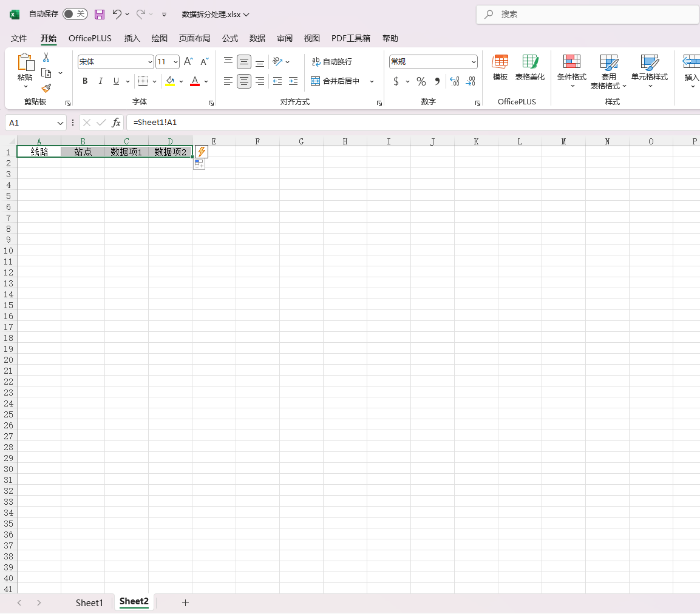Click the Redo arrow icon
Viewport: 700px width, 614px height.
pos(141,15)
